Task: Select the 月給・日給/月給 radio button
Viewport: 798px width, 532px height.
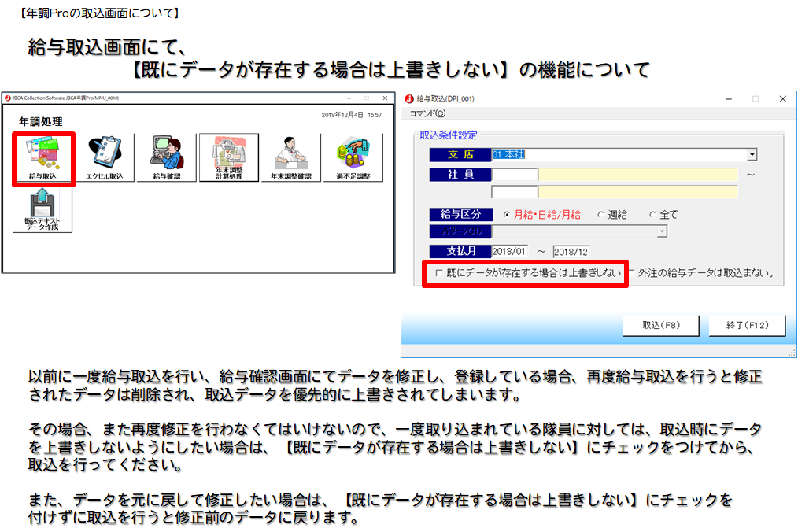Action: (506, 214)
